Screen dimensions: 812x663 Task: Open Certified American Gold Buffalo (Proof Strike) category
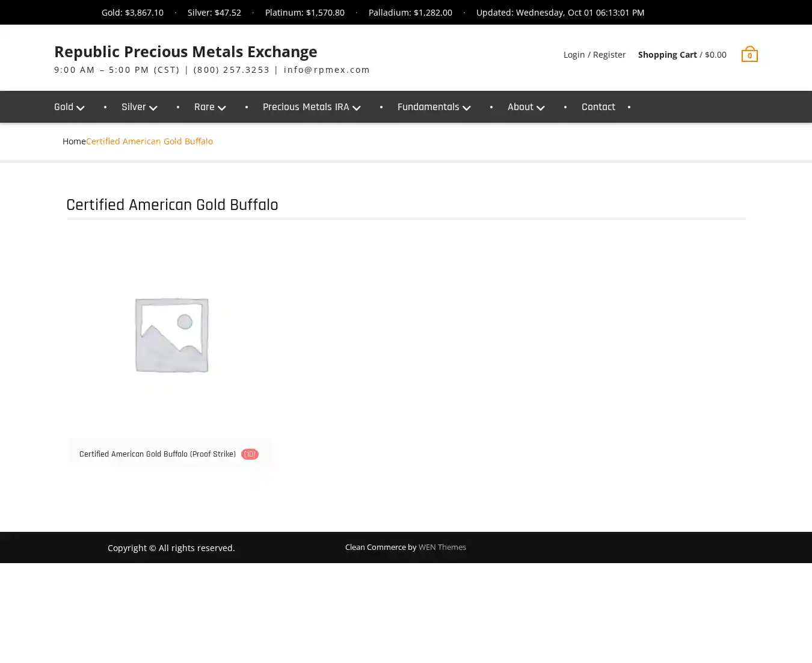click(158, 454)
